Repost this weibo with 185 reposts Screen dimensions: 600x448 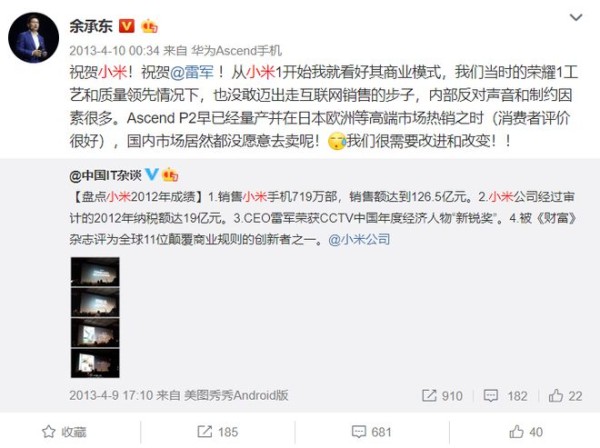point(218,432)
